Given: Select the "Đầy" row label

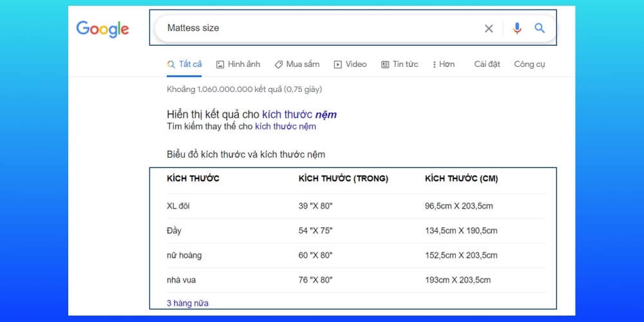Looking at the screenshot, I should click(x=174, y=231).
